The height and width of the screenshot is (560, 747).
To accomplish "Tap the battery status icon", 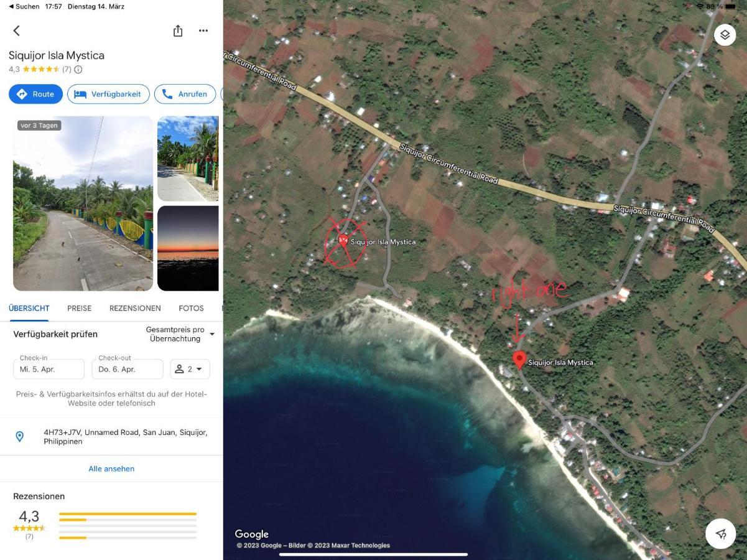I will click(x=730, y=6).
